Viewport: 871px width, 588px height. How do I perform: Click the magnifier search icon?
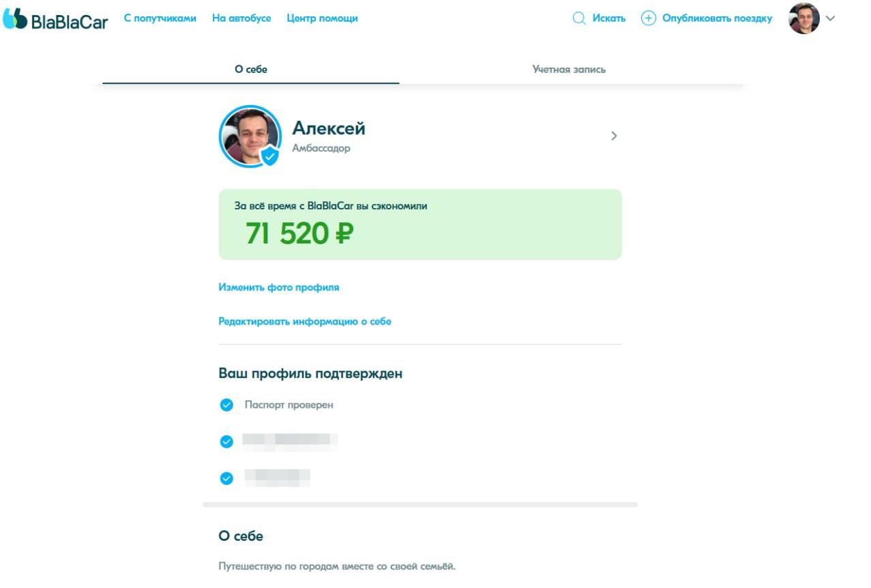(579, 18)
